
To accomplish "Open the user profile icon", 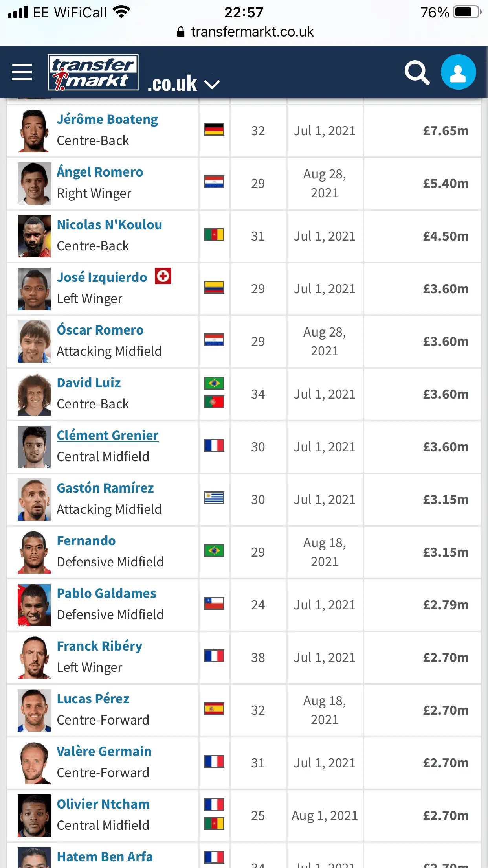I will coord(458,72).
